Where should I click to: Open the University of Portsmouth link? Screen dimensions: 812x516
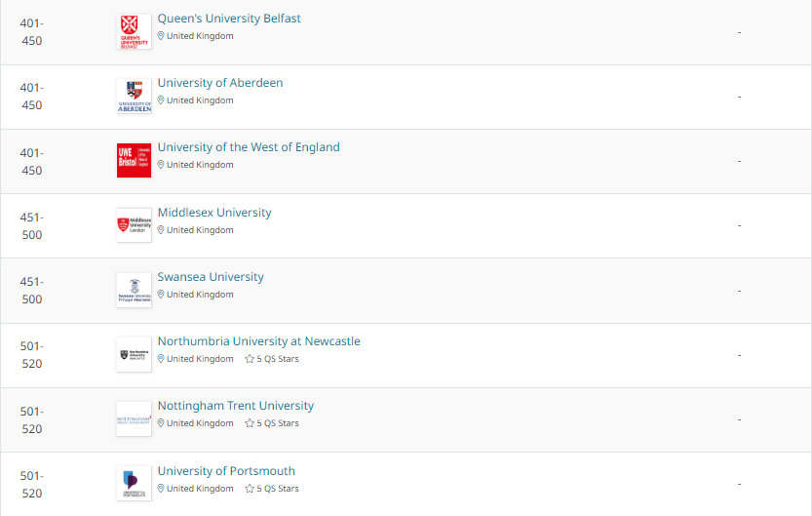226,471
